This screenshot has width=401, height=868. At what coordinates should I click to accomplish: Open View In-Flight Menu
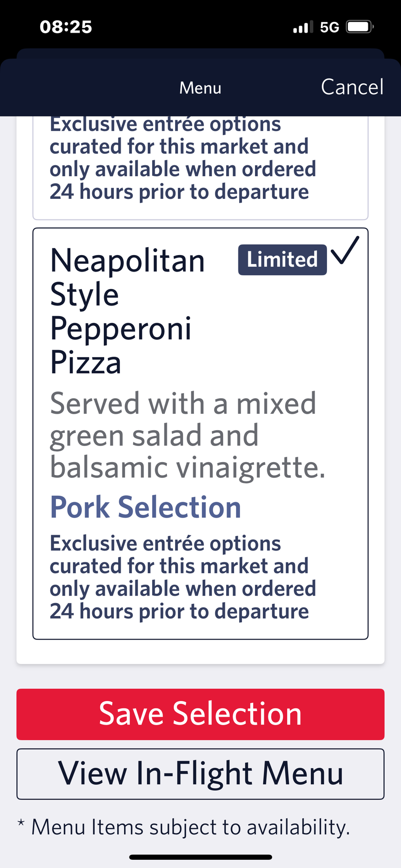click(x=200, y=774)
